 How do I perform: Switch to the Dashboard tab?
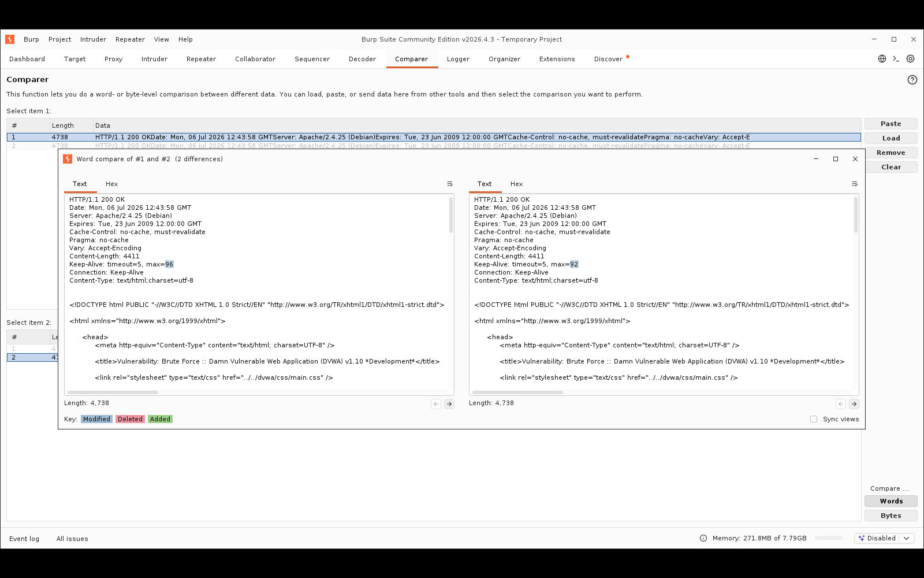(x=27, y=59)
